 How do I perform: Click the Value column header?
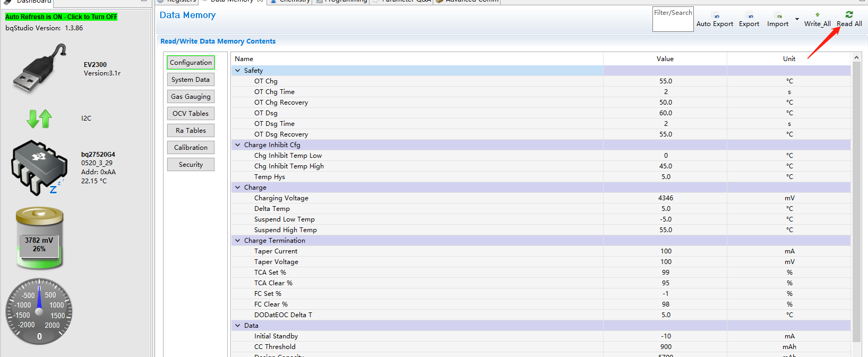click(x=665, y=59)
